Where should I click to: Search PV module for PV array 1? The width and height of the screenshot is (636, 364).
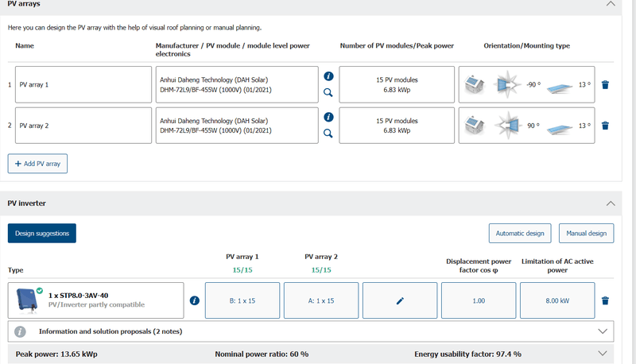[328, 93]
